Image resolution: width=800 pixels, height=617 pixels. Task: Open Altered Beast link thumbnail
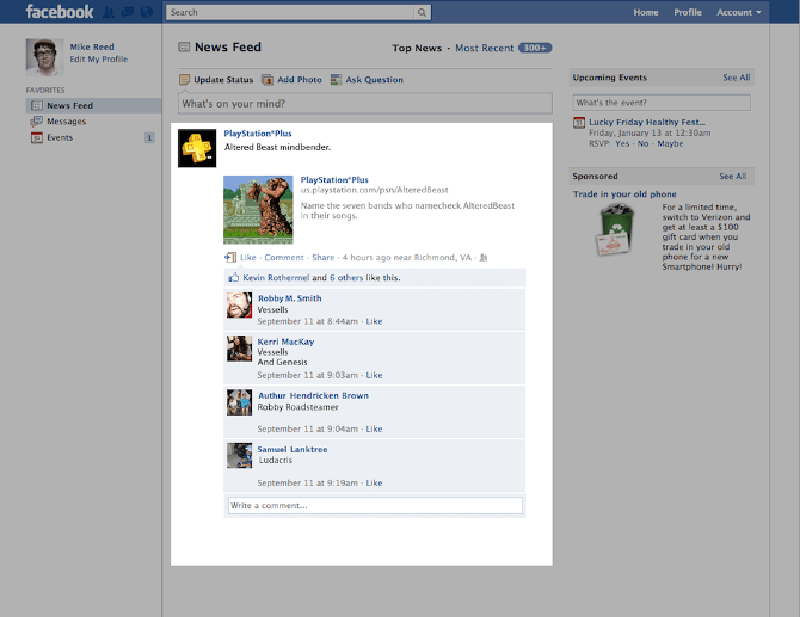[258, 210]
